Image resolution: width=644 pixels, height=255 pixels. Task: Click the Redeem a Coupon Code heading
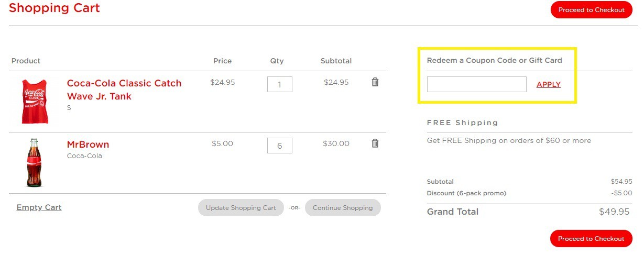495,60
